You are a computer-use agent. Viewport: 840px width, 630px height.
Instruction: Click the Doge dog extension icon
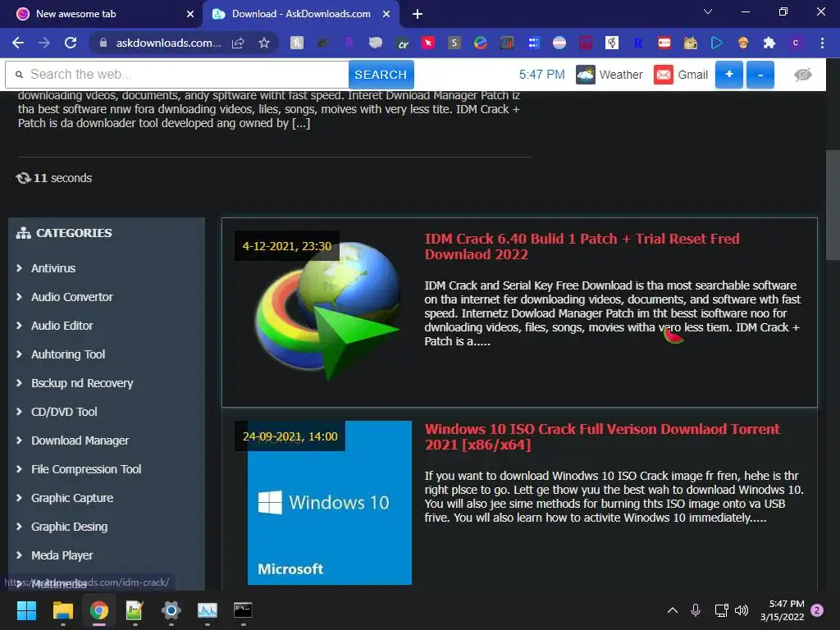691,43
